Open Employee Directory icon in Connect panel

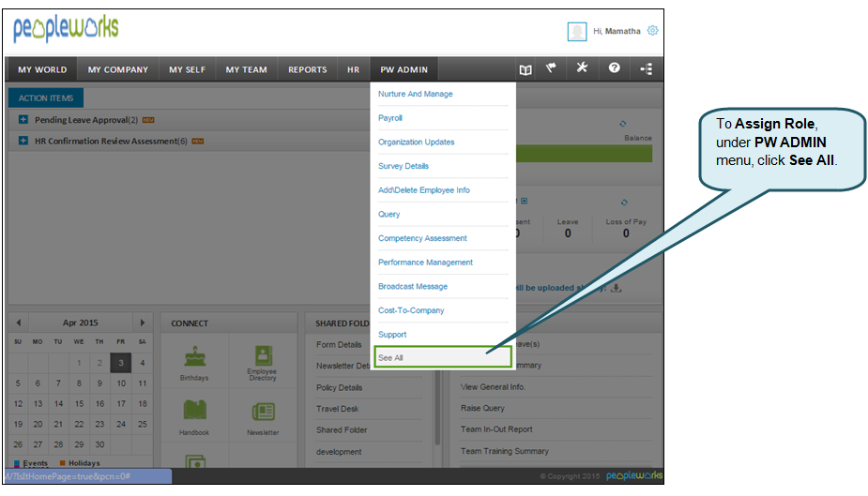262,361
